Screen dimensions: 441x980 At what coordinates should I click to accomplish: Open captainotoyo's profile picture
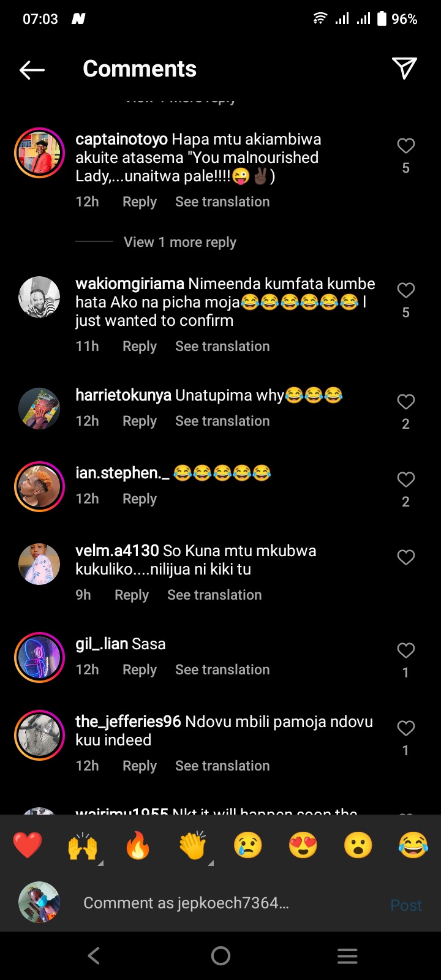[x=39, y=153]
